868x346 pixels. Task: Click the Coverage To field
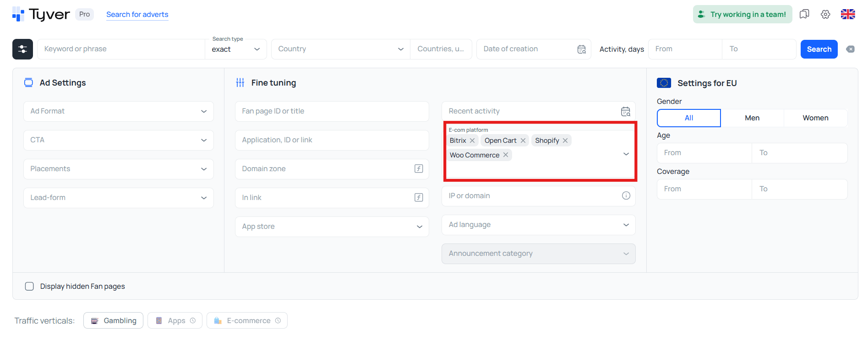pos(800,189)
